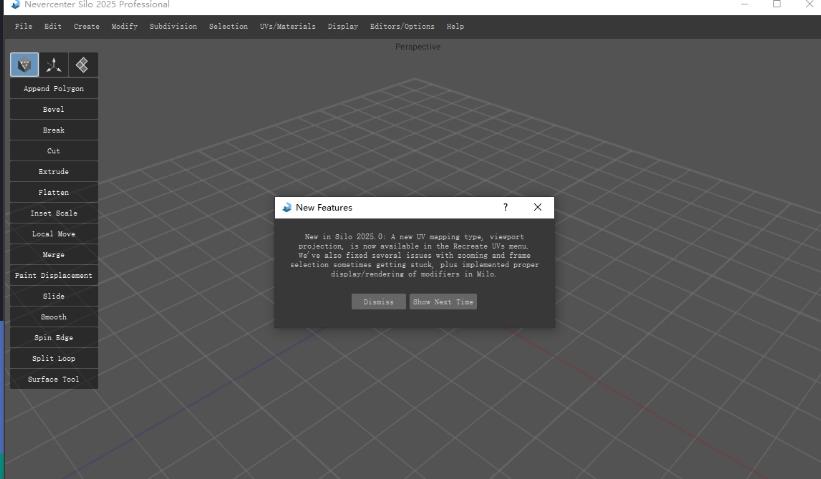
Task: Open the Help menu
Action: 455,26
